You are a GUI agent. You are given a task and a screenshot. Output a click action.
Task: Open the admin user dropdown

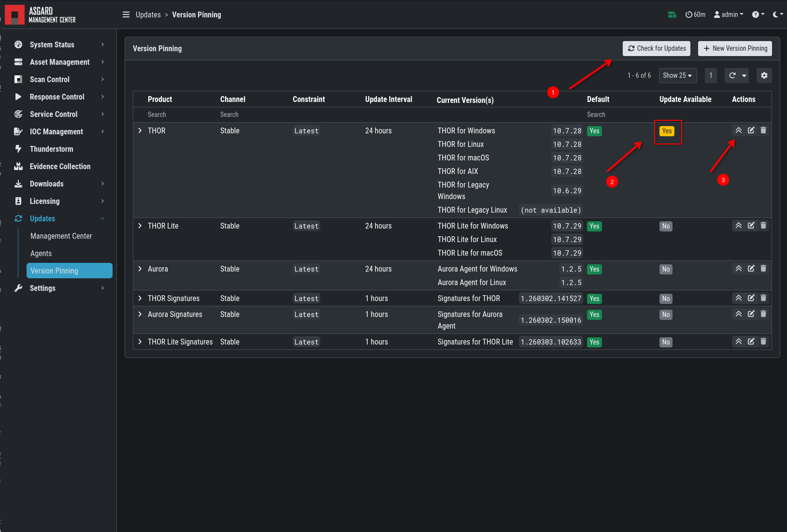(x=729, y=14)
